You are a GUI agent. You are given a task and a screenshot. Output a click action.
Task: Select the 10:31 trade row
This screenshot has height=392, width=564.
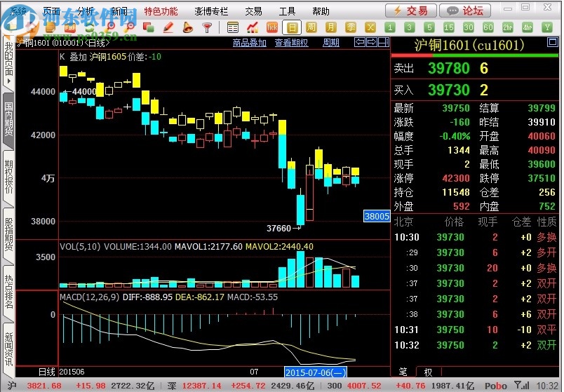click(475, 330)
